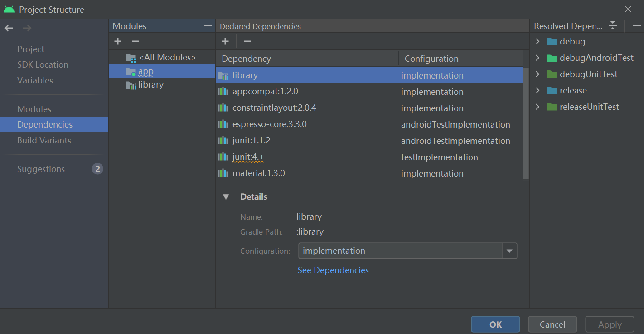Screen dimensions: 644x334
Task: Collapse all Resolved Dependencies
Action: (613, 26)
